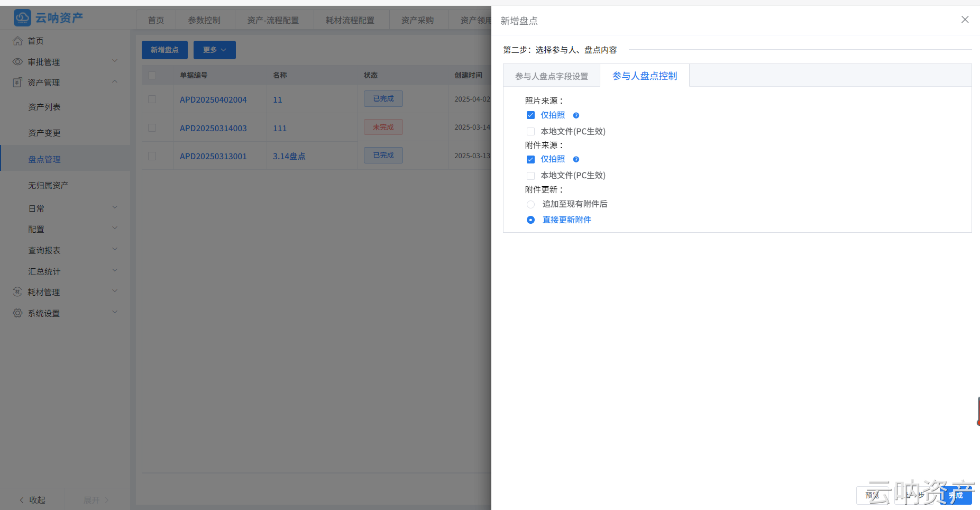980x510 pixels.
Task: Enable 本地文件(PC生效) under 附件来源
Action: [530, 175]
